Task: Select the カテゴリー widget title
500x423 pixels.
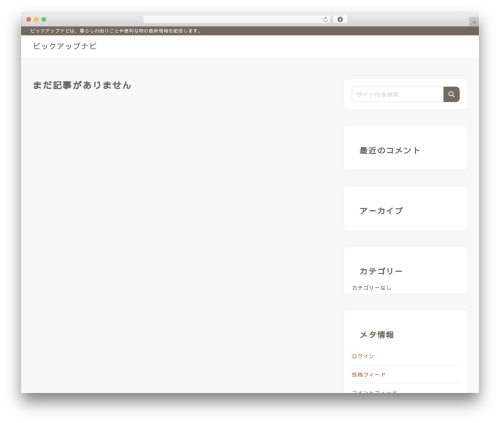Action: click(381, 271)
